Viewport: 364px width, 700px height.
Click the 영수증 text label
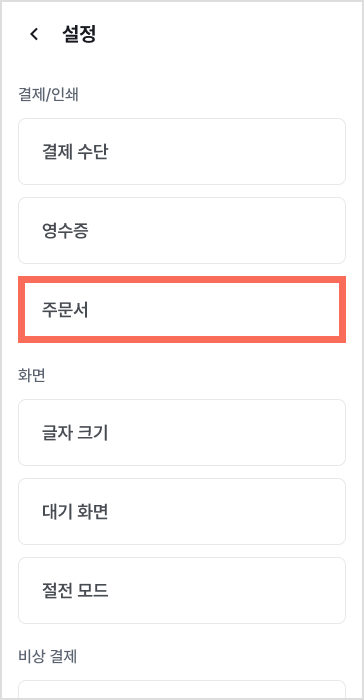point(65,231)
